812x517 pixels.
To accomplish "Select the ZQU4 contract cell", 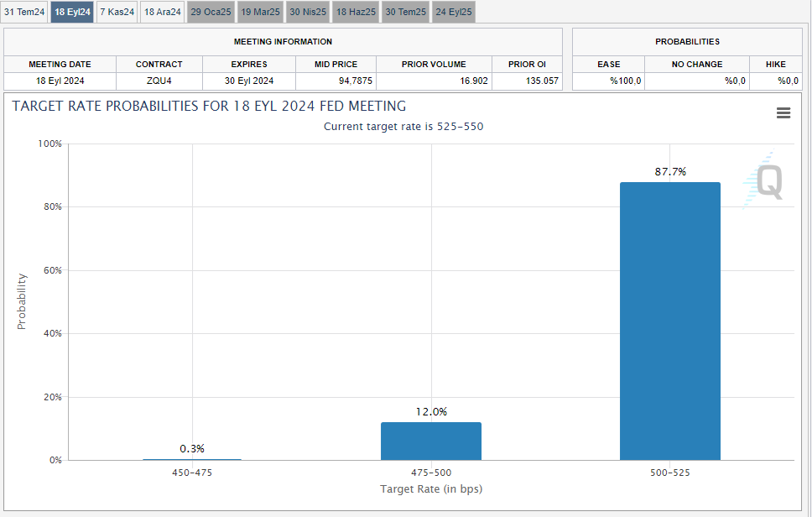I will pos(159,81).
